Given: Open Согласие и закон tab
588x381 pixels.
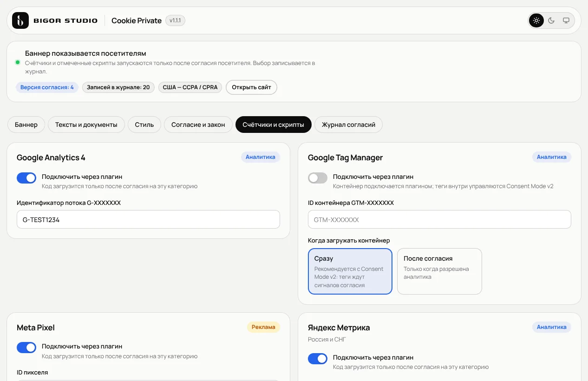Looking at the screenshot, I should [198, 125].
